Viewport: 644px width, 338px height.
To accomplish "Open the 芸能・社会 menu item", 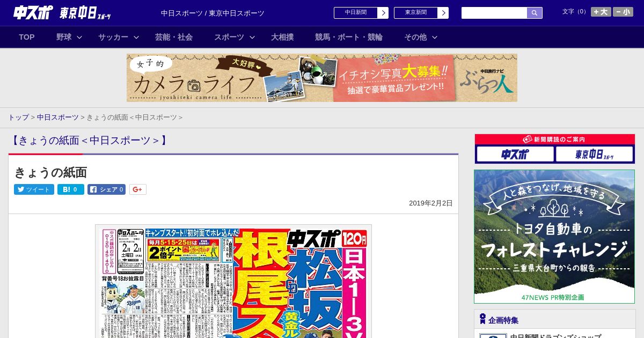I will [x=174, y=37].
